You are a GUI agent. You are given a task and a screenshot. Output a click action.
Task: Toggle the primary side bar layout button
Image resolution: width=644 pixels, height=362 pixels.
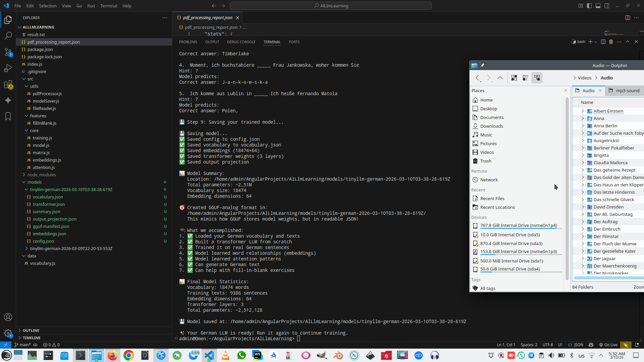tap(589, 6)
